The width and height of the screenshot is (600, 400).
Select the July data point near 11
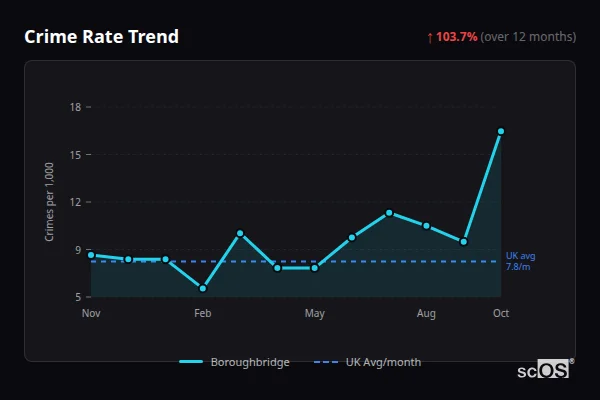pyautogui.click(x=389, y=213)
